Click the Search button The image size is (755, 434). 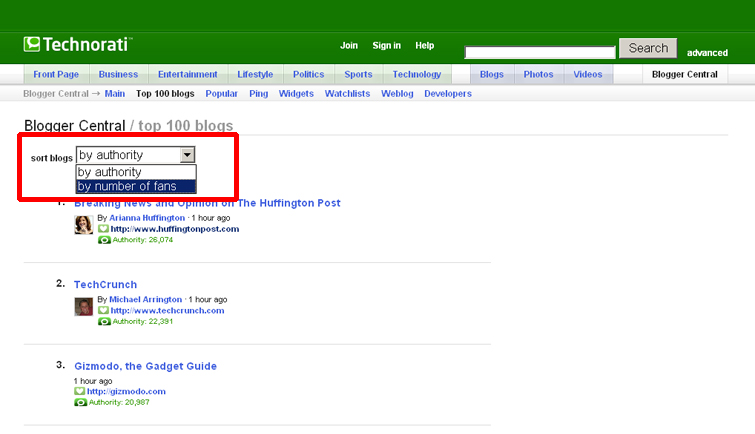(648, 48)
